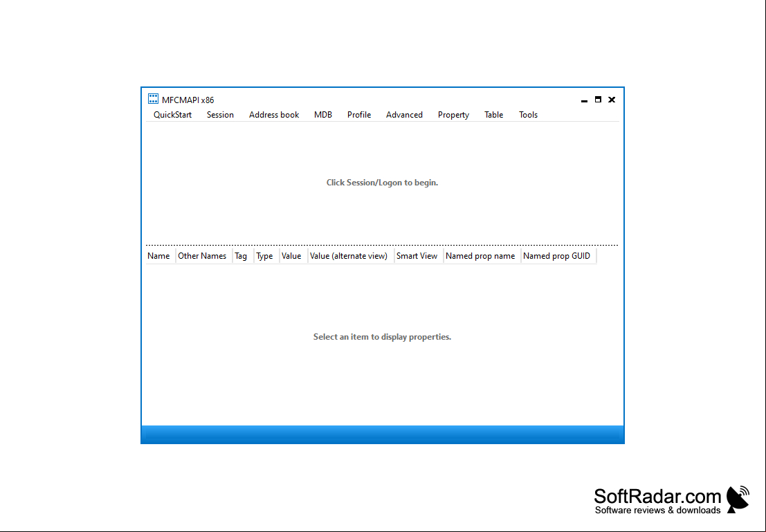
Task: Open the Profile menu
Action: pos(359,115)
